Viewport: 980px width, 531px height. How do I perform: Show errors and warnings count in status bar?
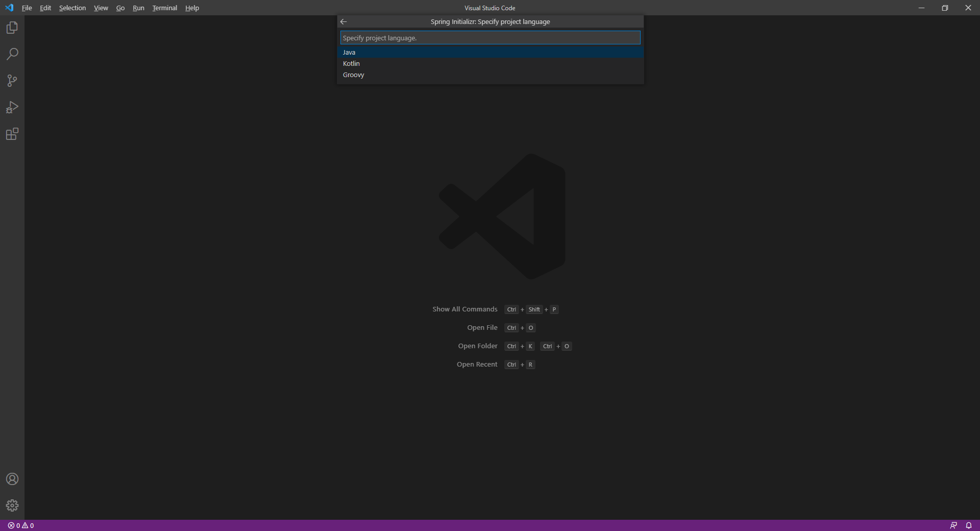[x=21, y=525]
